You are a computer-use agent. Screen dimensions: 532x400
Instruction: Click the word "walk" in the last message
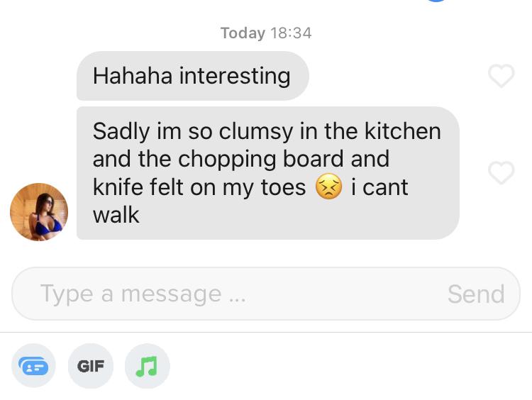click(x=116, y=215)
